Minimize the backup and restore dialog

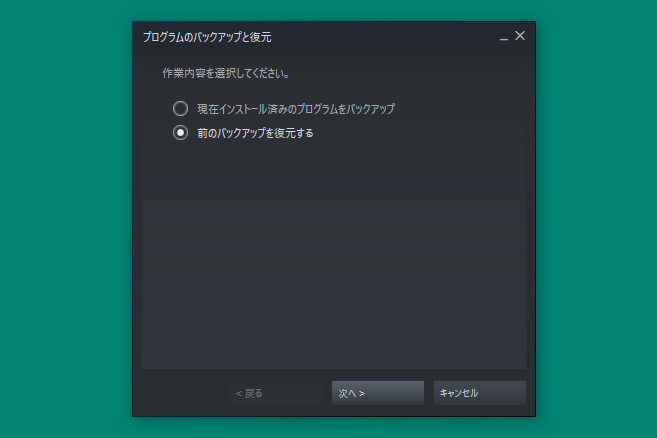504,38
